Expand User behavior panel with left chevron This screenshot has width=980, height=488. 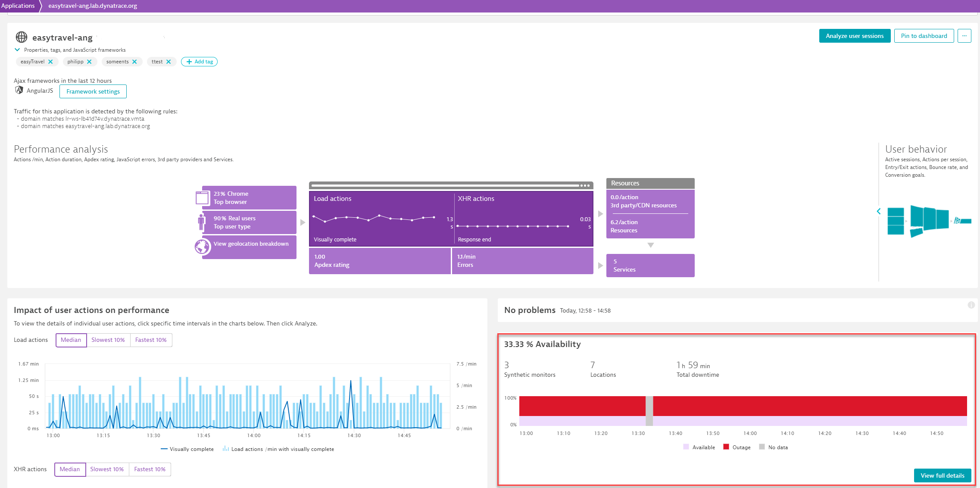(x=879, y=211)
